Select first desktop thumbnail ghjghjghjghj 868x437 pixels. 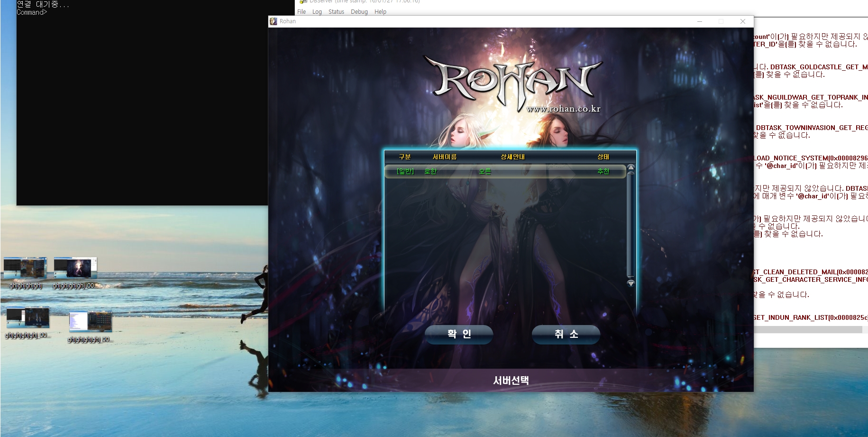point(26,273)
